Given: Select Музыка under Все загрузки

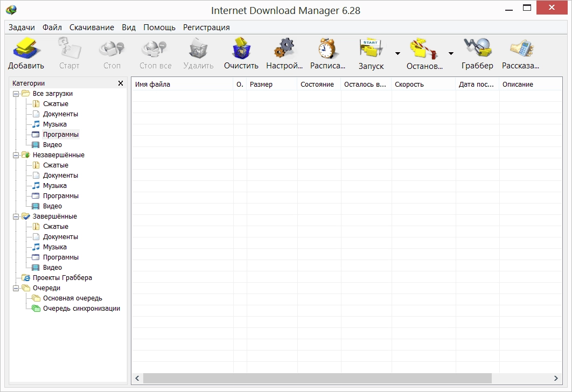Looking at the screenshot, I should coord(55,124).
